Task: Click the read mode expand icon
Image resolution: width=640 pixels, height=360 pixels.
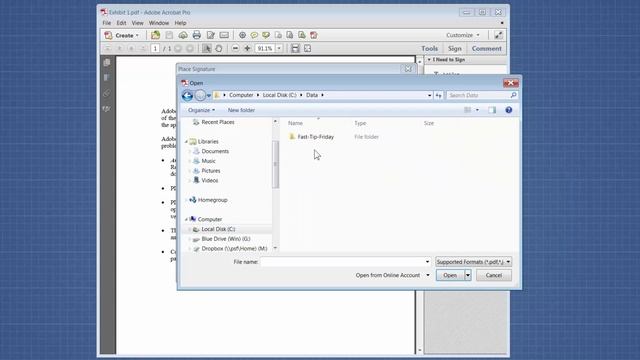Action: pos(498,36)
